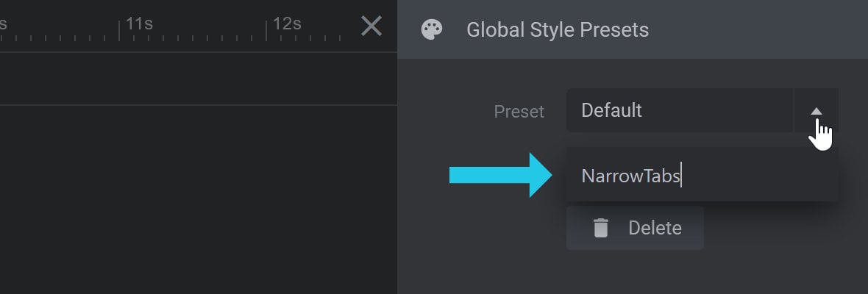Screen dimensions: 868x294
Task: Click the Global Style Presets panel title
Action: click(558, 29)
